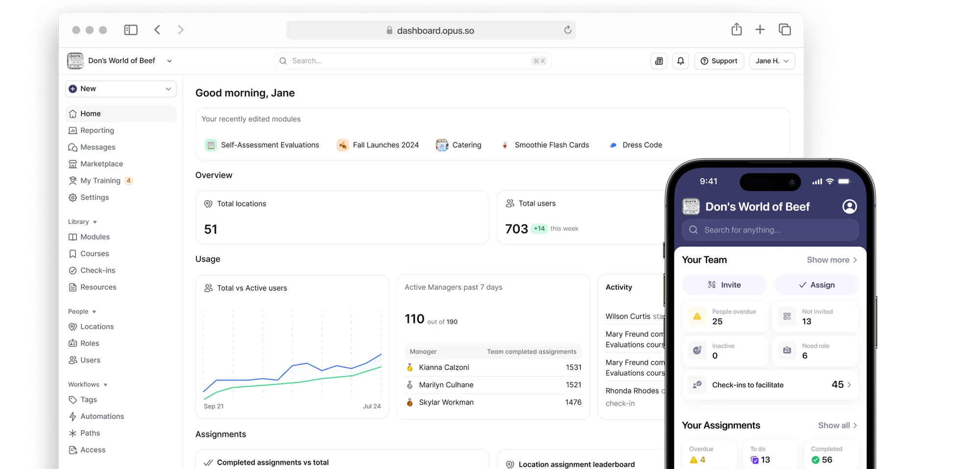Click the Support button
Viewport: 980px width, 469px height.
coord(719,61)
